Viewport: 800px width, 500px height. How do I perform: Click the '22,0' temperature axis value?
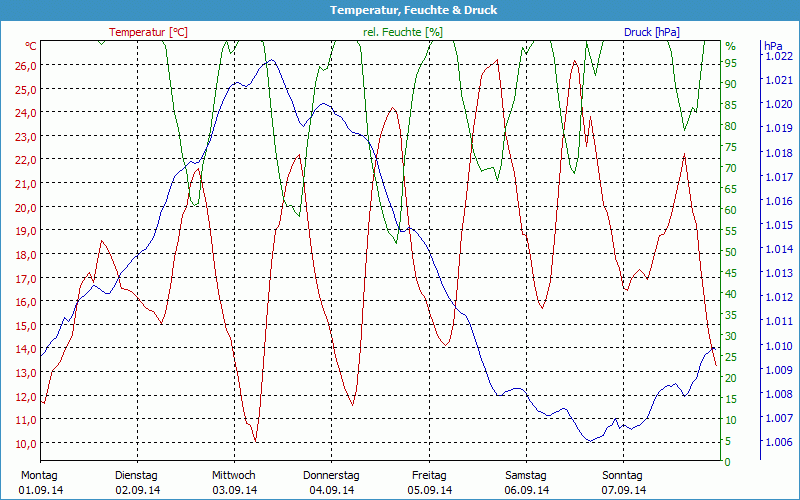27,160
